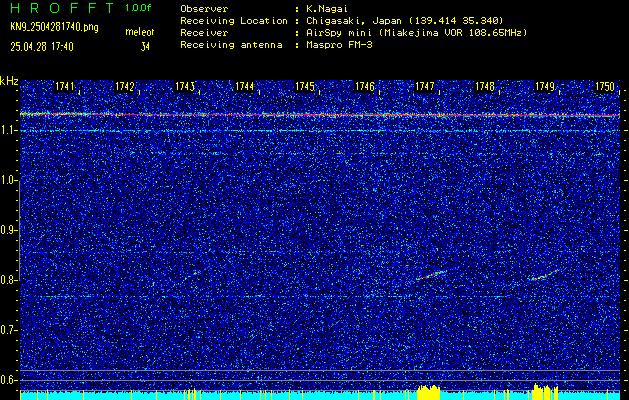
Task: Click the 1.0 kHz axis label
Action: click(8, 180)
